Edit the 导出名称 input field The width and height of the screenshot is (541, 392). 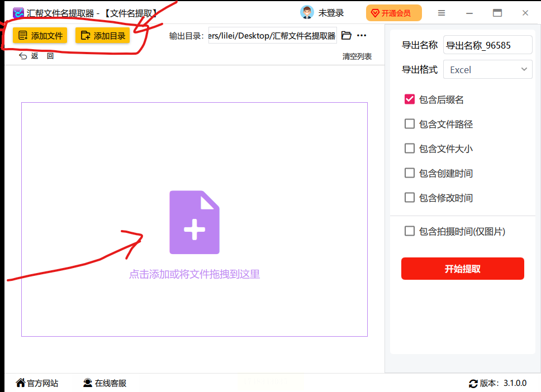click(487, 45)
